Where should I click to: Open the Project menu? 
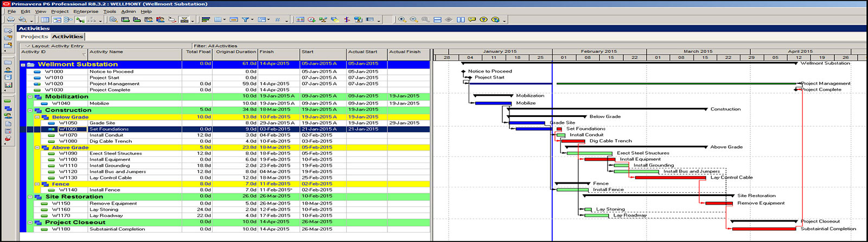[x=60, y=11]
